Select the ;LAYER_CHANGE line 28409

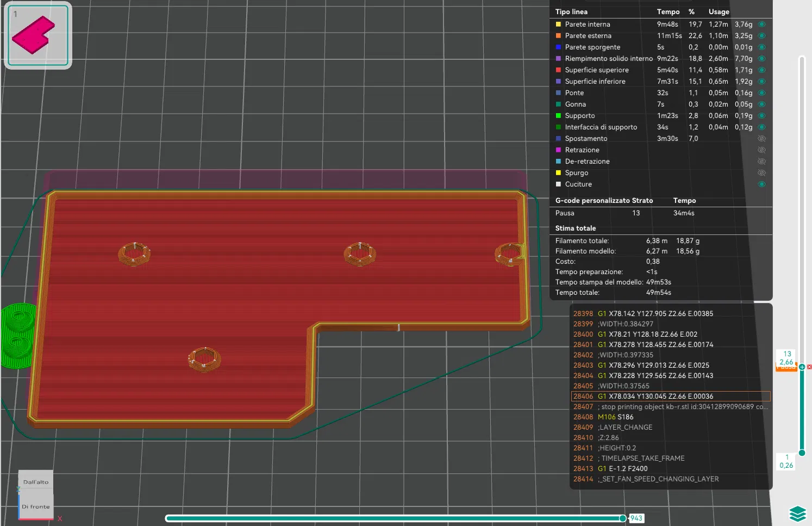pos(671,428)
